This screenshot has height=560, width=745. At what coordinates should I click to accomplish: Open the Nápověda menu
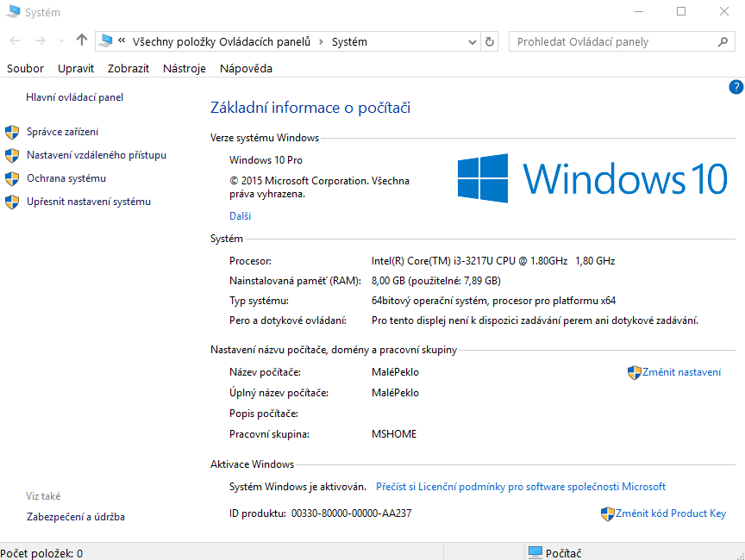click(246, 68)
